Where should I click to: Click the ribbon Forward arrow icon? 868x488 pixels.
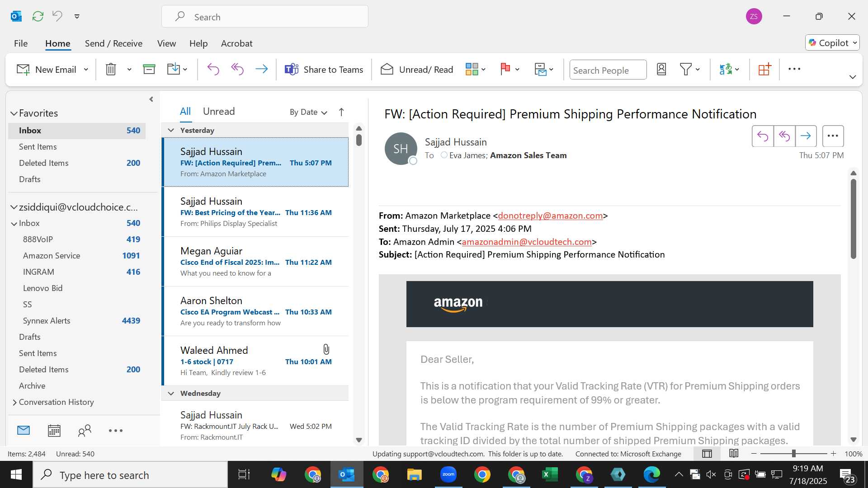coord(261,69)
